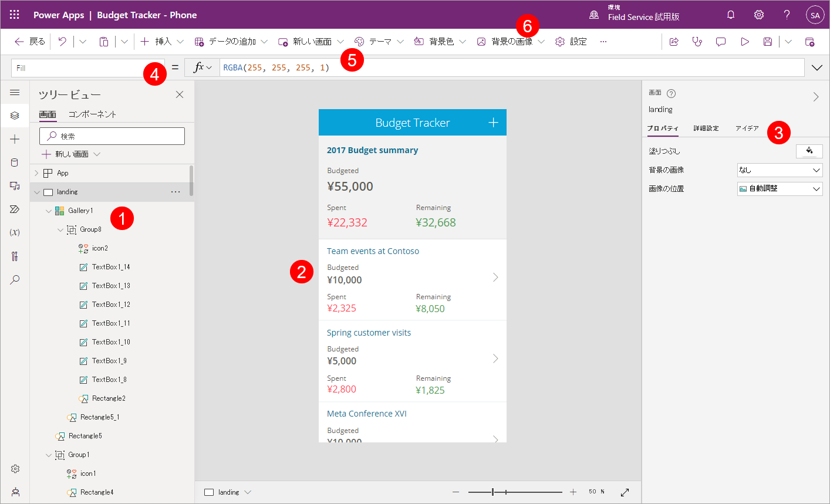Screen dimensions: 830x504
Task: Open the paste options dropdown arrow
Action: pyautogui.click(x=124, y=42)
